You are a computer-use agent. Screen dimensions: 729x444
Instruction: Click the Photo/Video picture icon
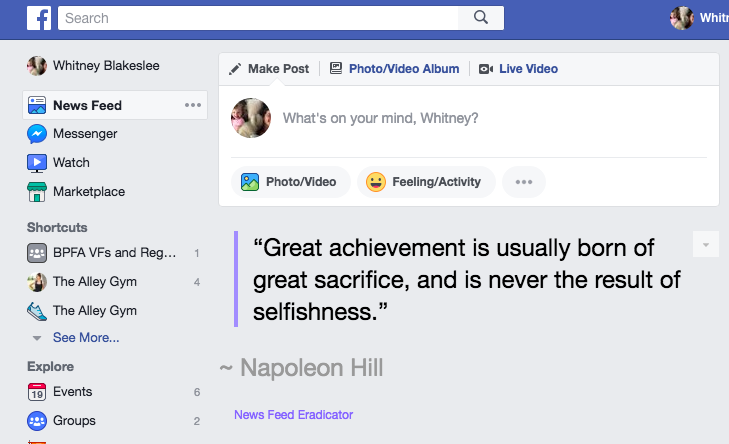pyautogui.click(x=250, y=182)
